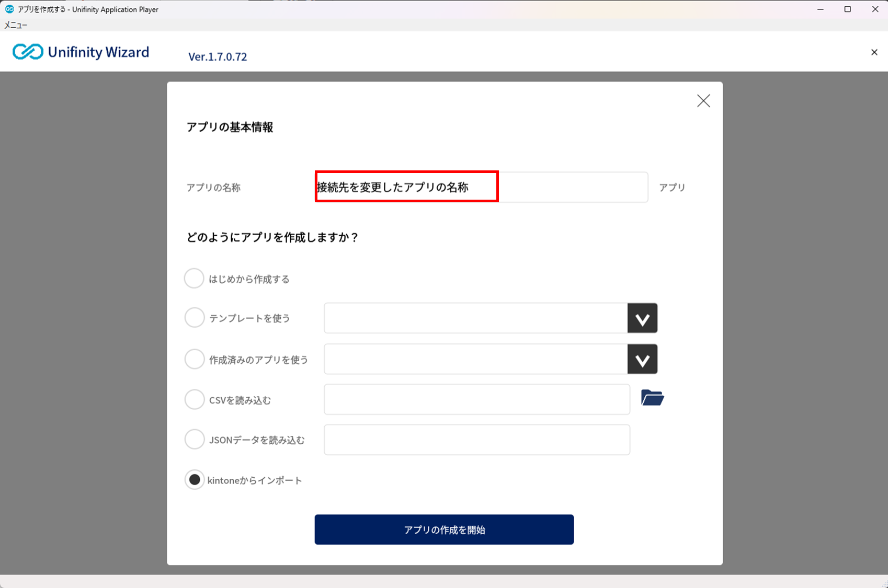Close the app basic info dialog
888x588 pixels.
[x=703, y=101]
